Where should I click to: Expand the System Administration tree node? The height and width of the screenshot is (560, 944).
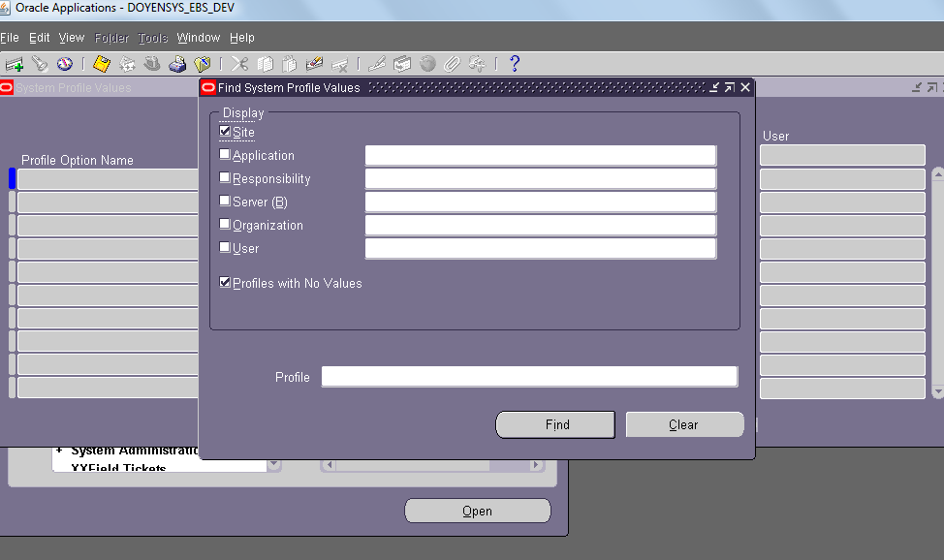tap(58, 450)
